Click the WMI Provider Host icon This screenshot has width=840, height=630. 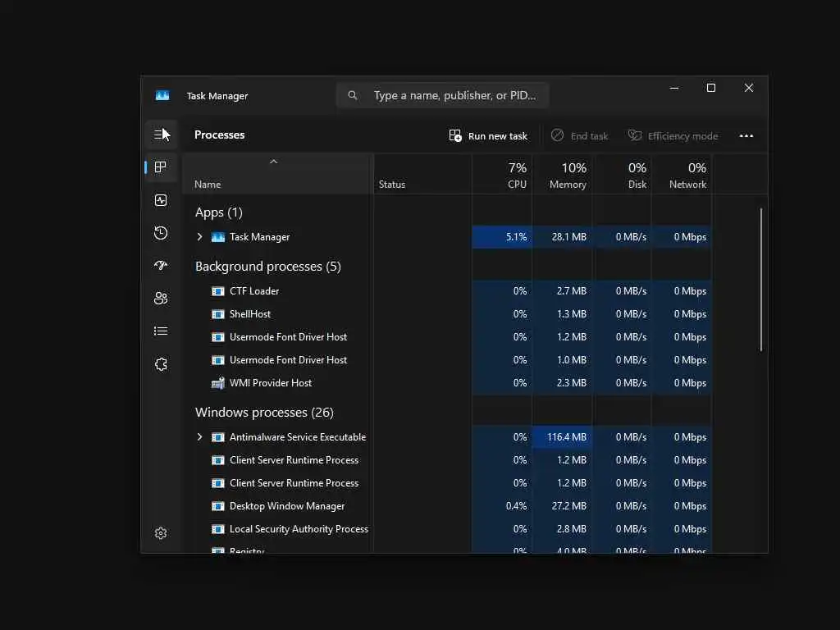[217, 383]
